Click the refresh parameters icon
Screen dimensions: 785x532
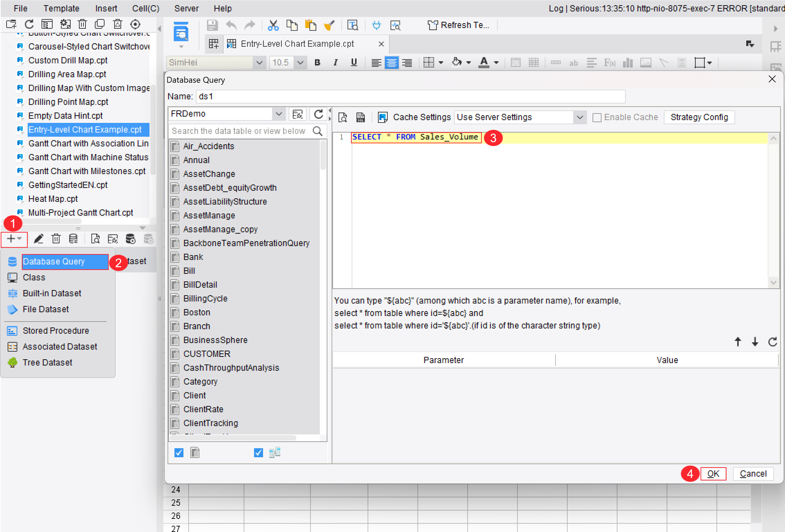(x=773, y=342)
